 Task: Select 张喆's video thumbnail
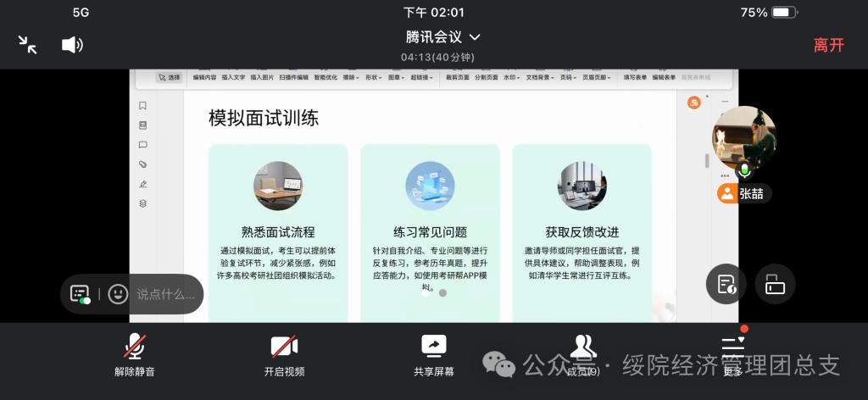click(x=743, y=139)
